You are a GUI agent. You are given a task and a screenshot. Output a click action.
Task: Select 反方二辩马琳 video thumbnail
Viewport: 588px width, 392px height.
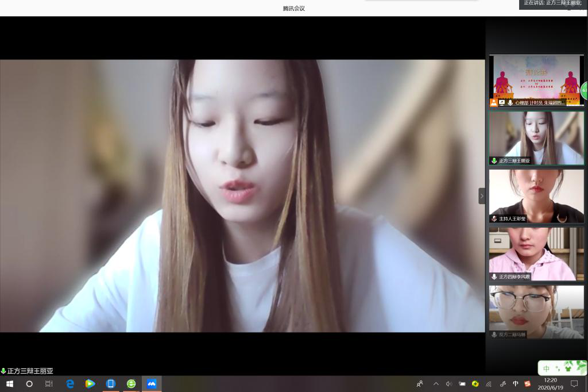tap(536, 310)
